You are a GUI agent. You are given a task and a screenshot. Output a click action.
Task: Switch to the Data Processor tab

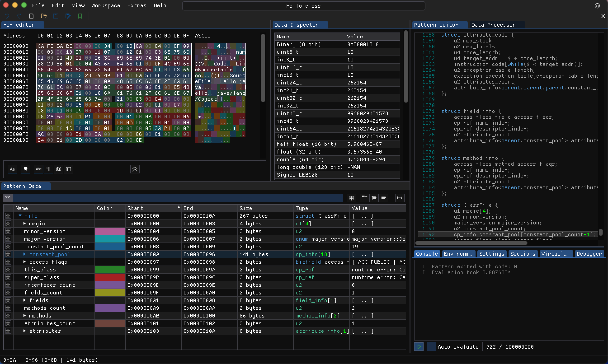(x=493, y=25)
